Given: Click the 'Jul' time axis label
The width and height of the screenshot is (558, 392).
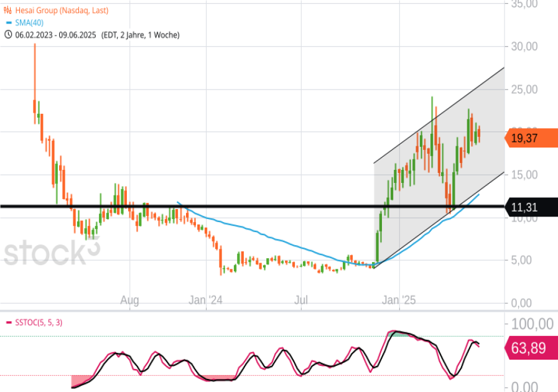Looking at the screenshot, I should 300,300.
